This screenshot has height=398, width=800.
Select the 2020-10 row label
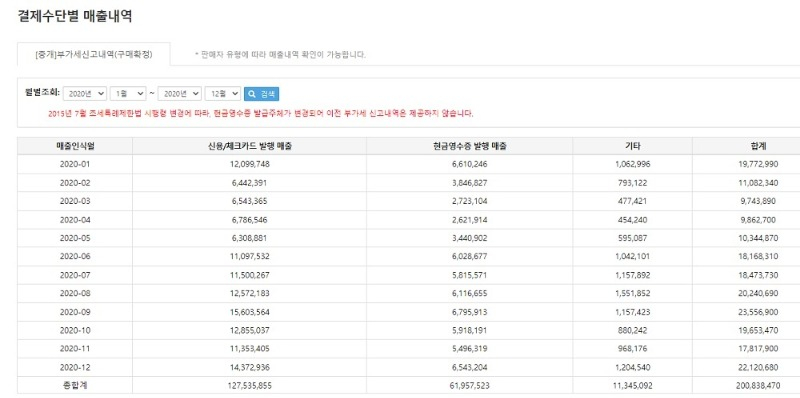click(75, 330)
